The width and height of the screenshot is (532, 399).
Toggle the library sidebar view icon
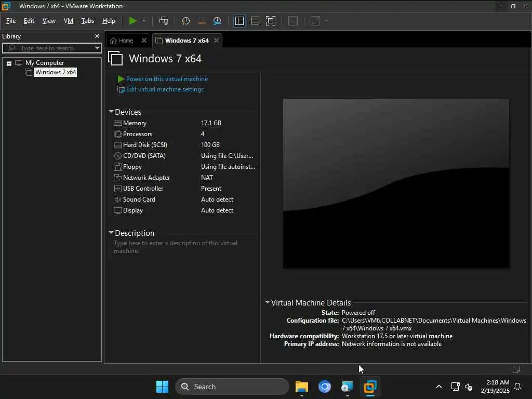(x=239, y=21)
